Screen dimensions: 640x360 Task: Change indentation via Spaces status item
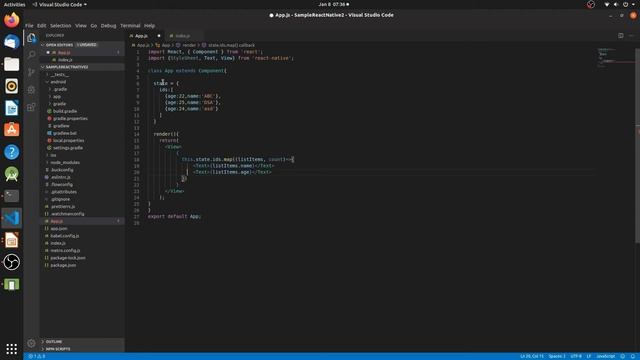(557, 356)
